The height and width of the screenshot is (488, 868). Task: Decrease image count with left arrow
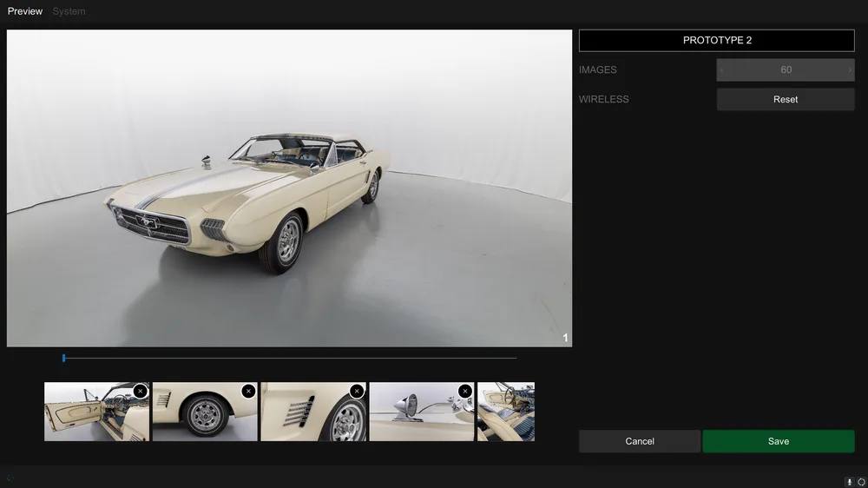pos(721,70)
